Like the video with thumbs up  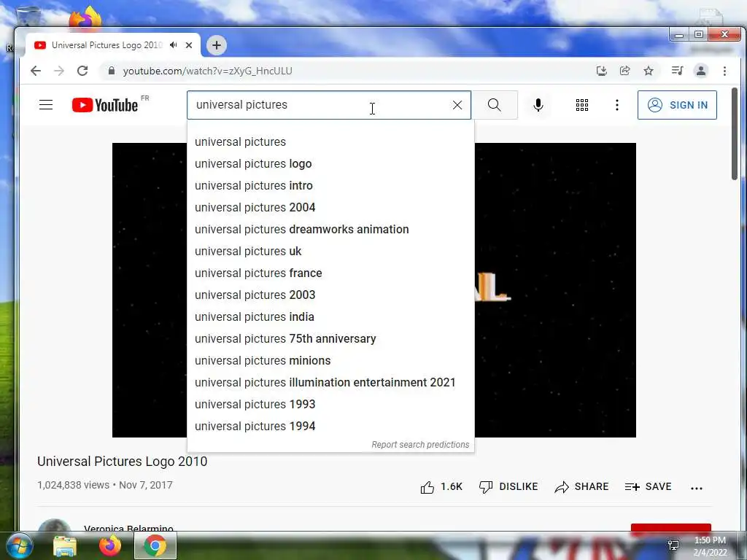coord(441,486)
